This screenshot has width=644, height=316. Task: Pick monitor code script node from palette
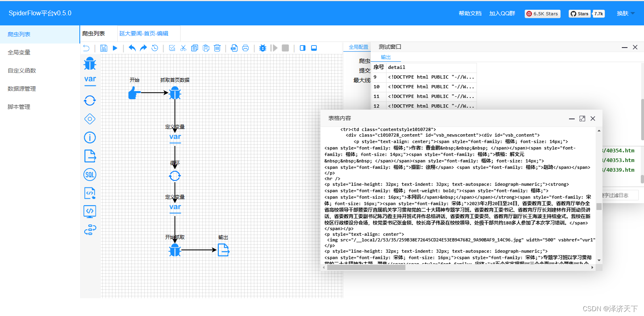90,212
